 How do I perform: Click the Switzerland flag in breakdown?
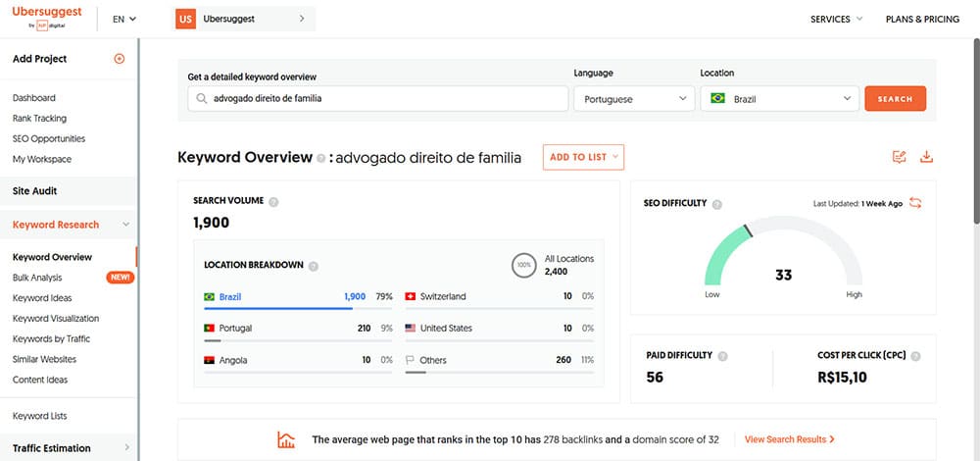[x=410, y=296]
